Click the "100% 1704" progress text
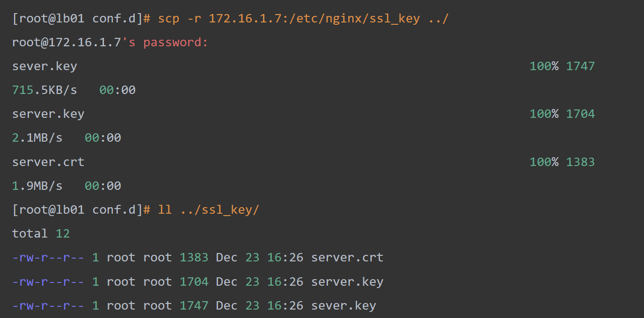644x318 pixels. click(x=562, y=114)
